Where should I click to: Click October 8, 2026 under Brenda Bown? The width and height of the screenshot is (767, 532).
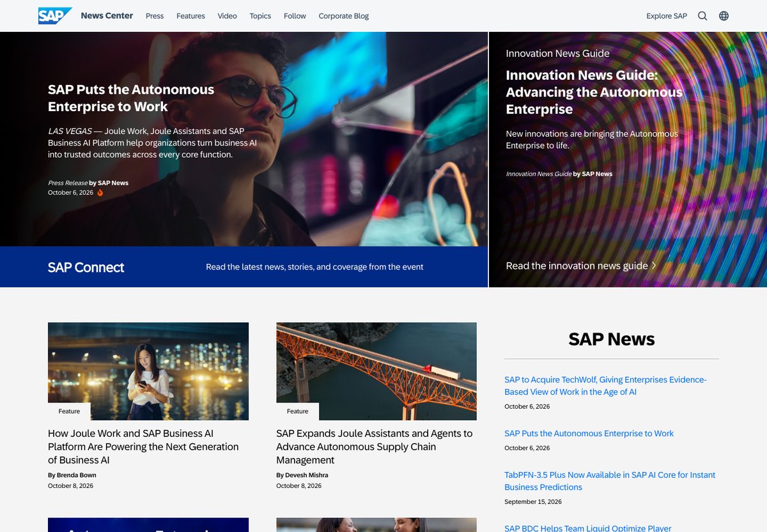70,486
